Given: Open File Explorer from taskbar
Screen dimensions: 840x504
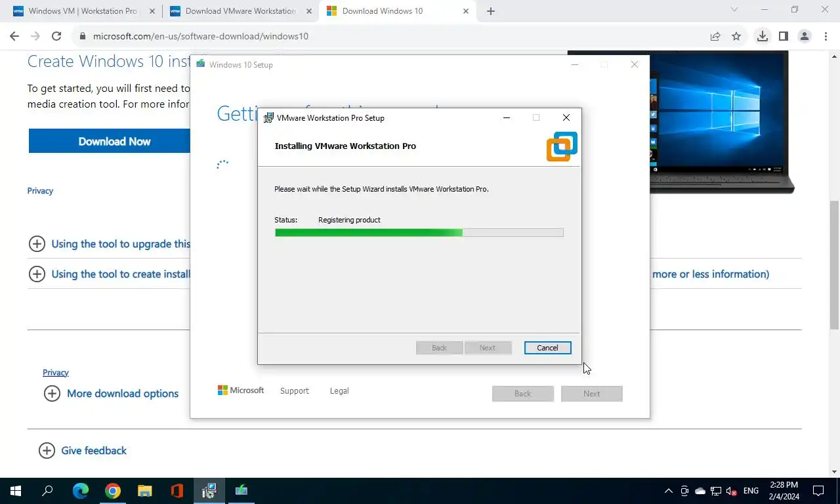Looking at the screenshot, I should coord(145,491).
